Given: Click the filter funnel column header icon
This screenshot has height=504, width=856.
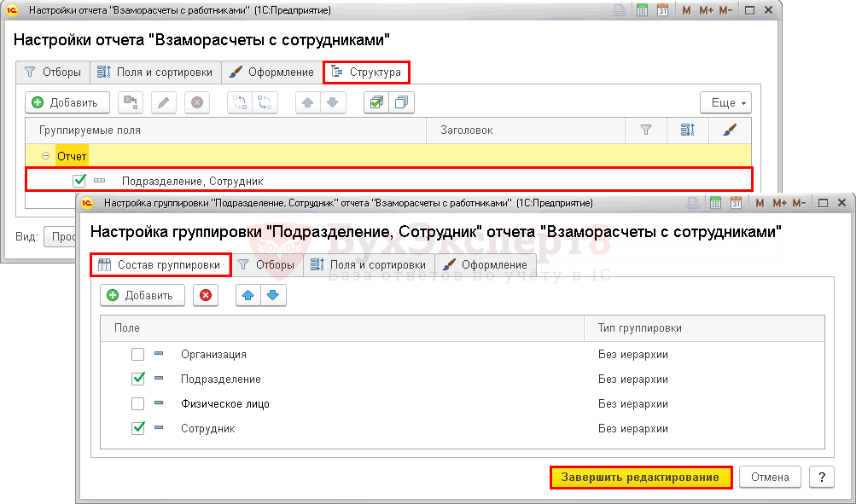Looking at the screenshot, I should pyautogui.click(x=645, y=130).
